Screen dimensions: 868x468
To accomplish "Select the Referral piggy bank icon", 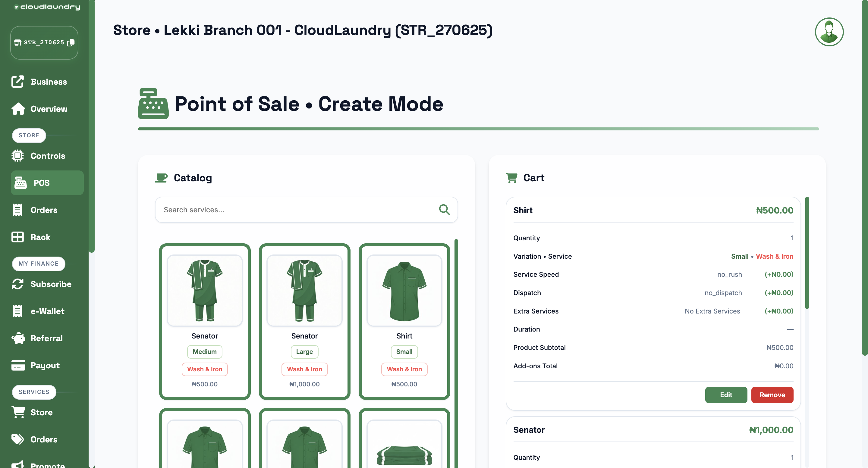I will (x=18, y=338).
